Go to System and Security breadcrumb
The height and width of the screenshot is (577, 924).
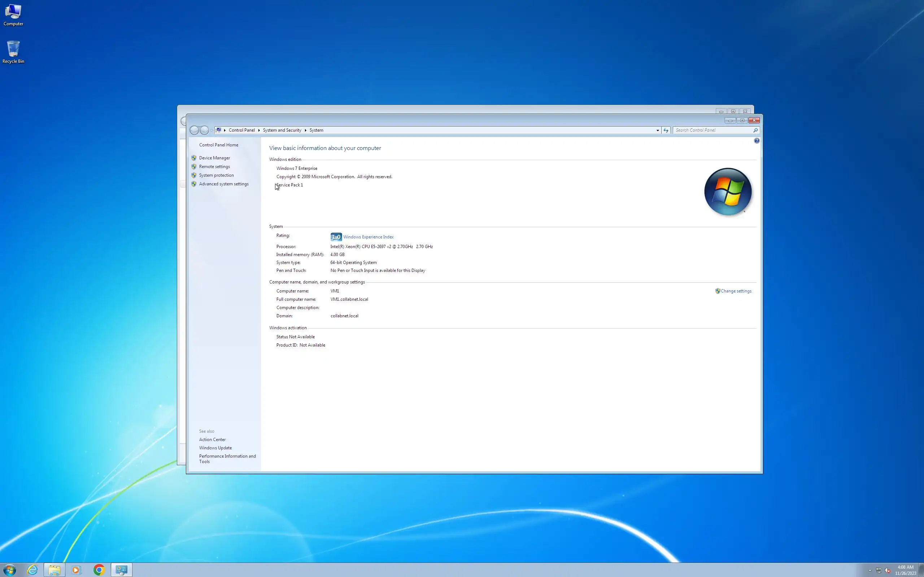click(x=282, y=131)
